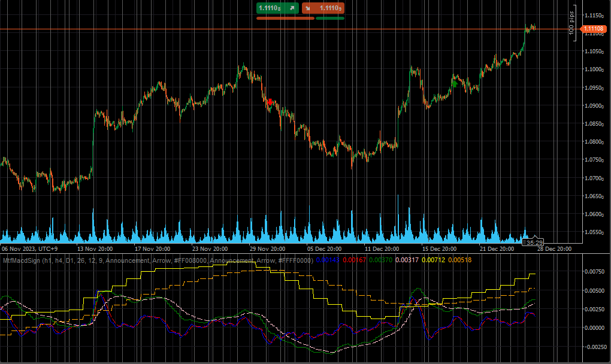
Task: Click the 0.00750 indicator axis label
Action: point(594,272)
